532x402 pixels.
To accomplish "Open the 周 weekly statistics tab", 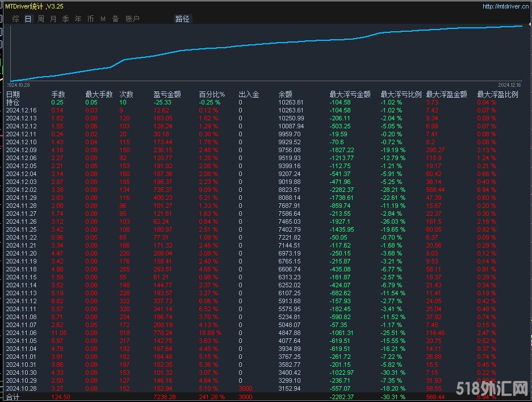I will point(41,19).
